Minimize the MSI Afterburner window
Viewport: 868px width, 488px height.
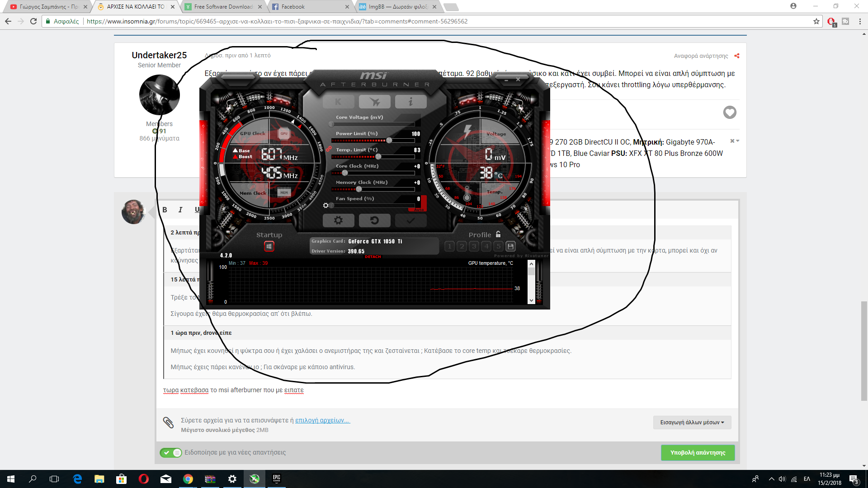coord(506,80)
